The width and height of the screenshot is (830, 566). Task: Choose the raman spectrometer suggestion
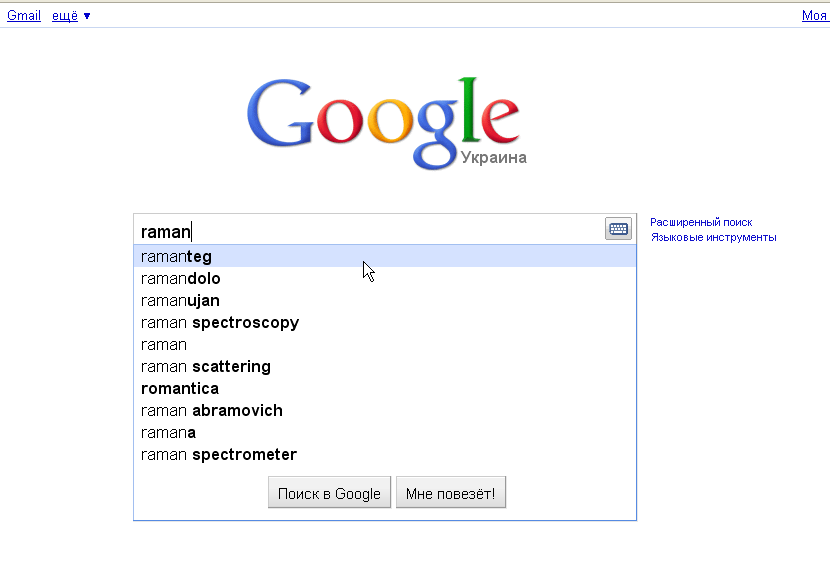point(219,455)
